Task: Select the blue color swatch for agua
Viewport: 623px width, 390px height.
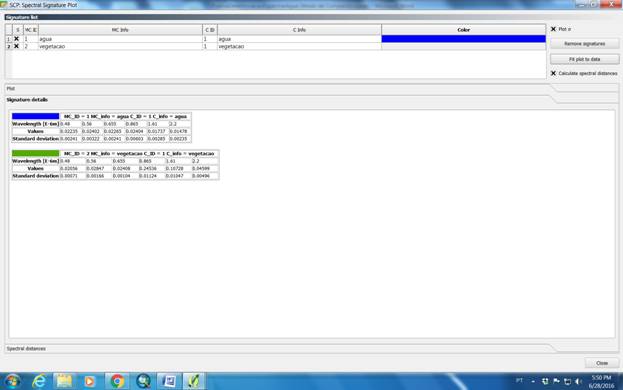Action: tap(463, 39)
